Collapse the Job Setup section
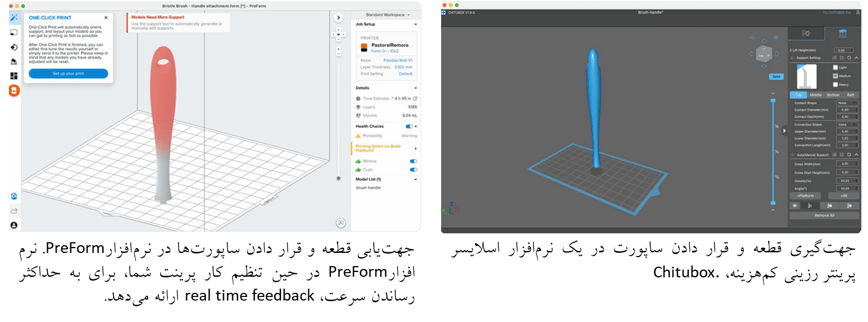 [415, 24]
